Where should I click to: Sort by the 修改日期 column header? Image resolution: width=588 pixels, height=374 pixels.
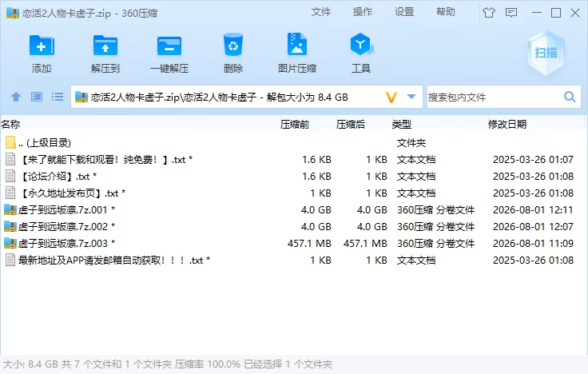[507, 124]
